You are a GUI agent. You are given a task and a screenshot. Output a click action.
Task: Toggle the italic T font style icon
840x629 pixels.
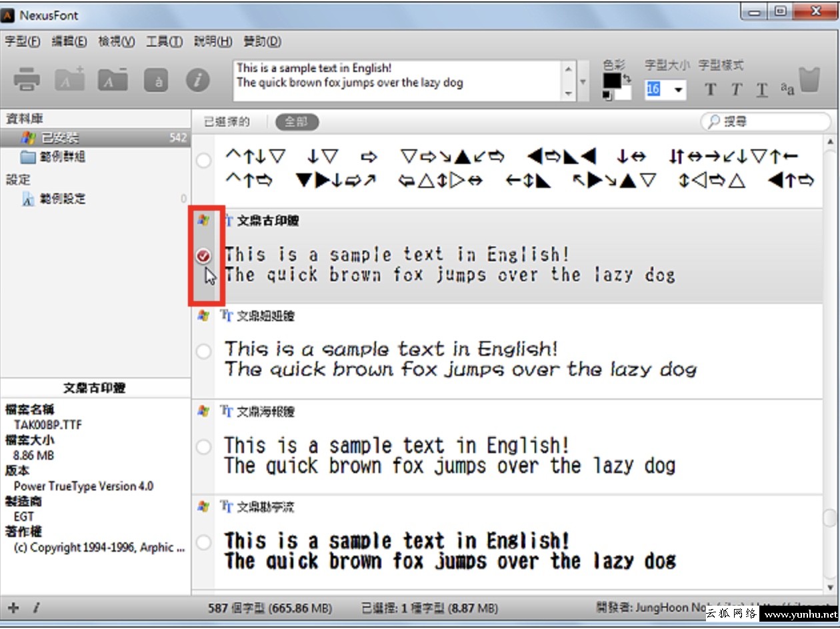click(x=736, y=89)
